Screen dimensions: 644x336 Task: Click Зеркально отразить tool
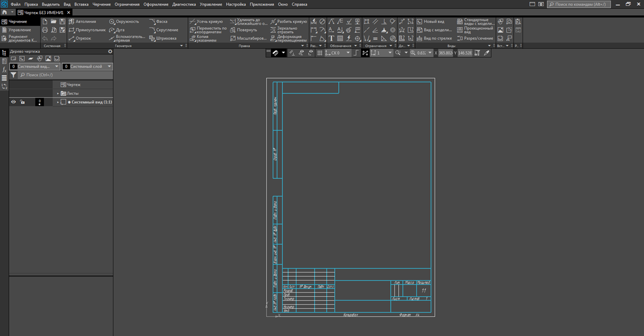pos(284,30)
